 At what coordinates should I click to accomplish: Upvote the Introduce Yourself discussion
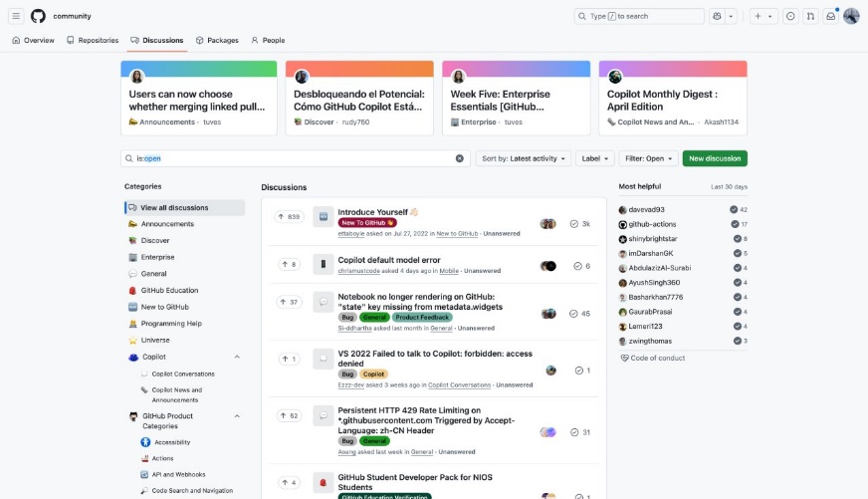click(x=289, y=217)
